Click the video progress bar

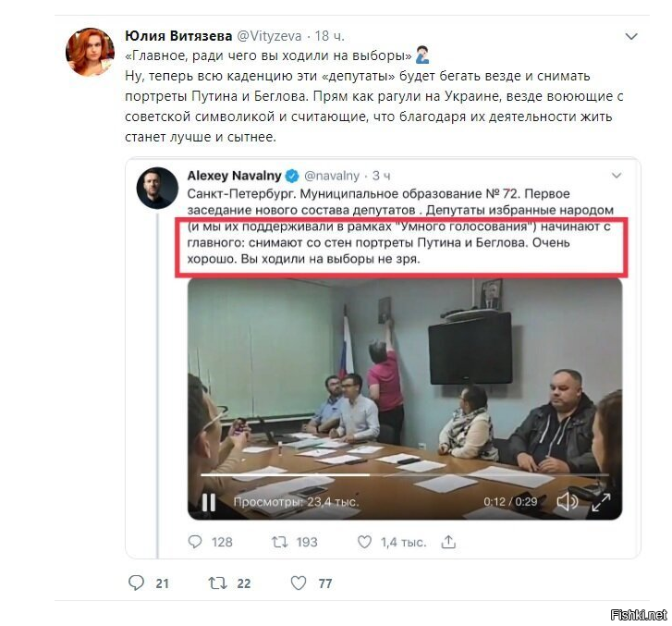click(x=405, y=475)
